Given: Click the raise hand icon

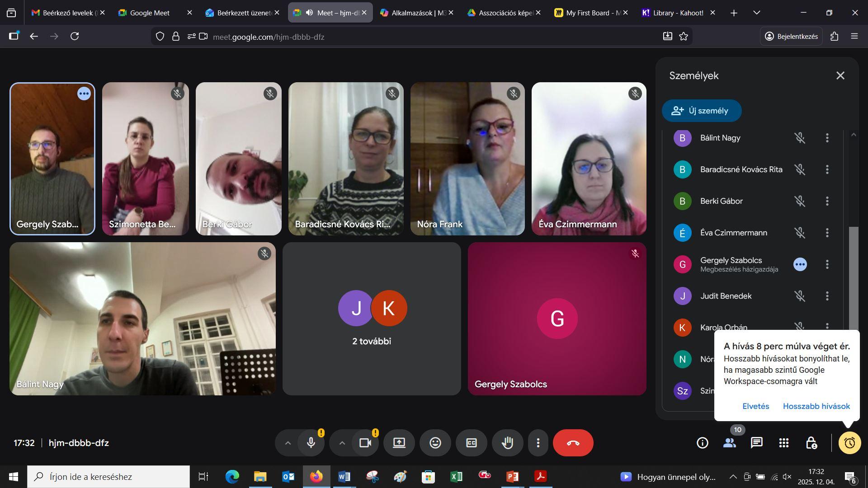Looking at the screenshot, I should coord(507,443).
